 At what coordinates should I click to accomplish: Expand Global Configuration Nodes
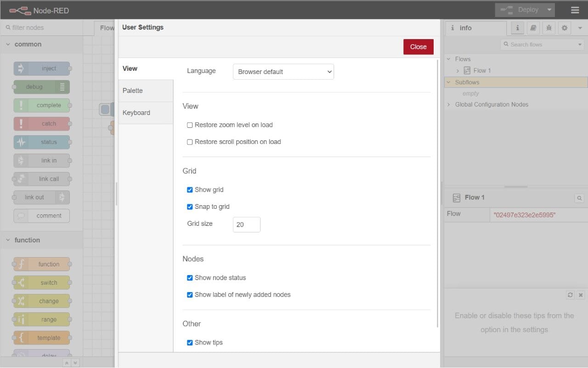[449, 104]
